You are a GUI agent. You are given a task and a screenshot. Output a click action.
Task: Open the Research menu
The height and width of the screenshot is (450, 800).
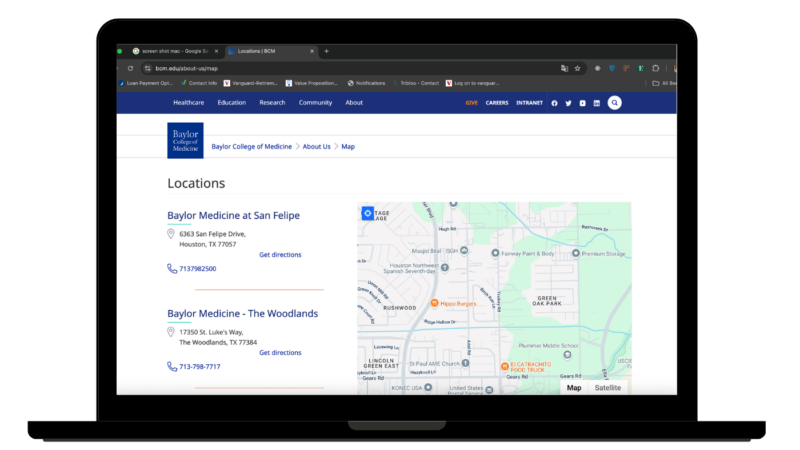[x=272, y=103]
